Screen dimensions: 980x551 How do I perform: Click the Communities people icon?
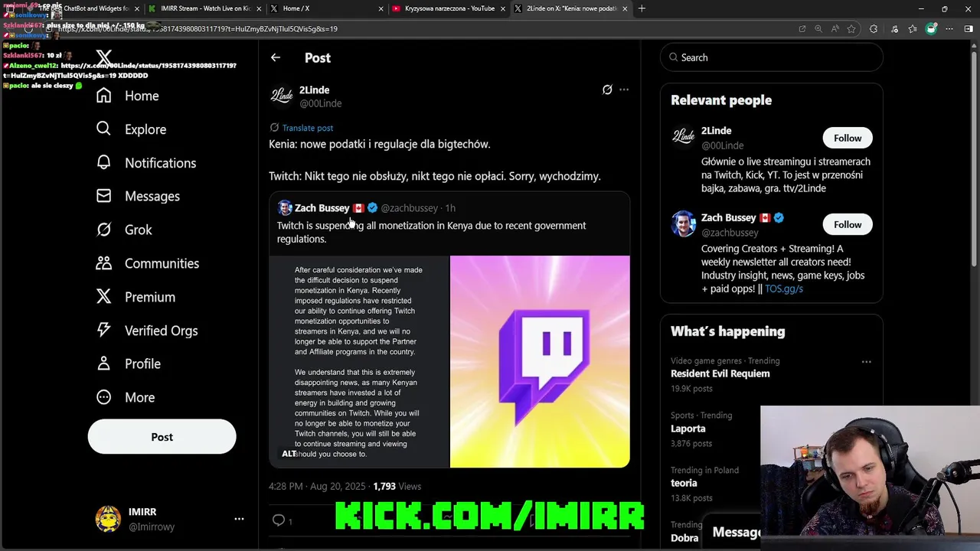click(103, 263)
